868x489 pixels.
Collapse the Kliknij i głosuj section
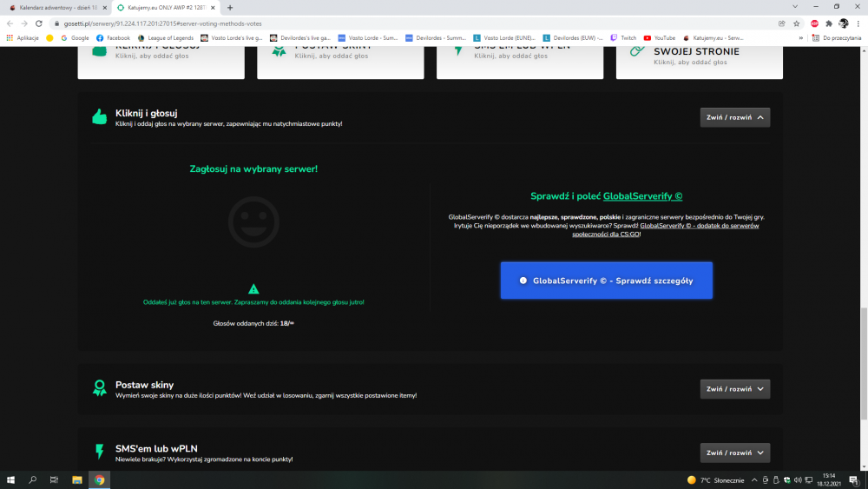coord(734,117)
